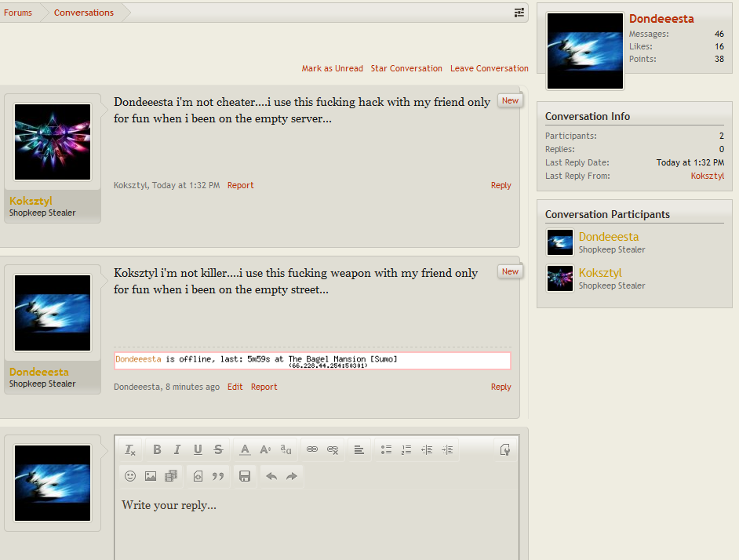
Task: Open the text color picker
Action: click(245, 449)
